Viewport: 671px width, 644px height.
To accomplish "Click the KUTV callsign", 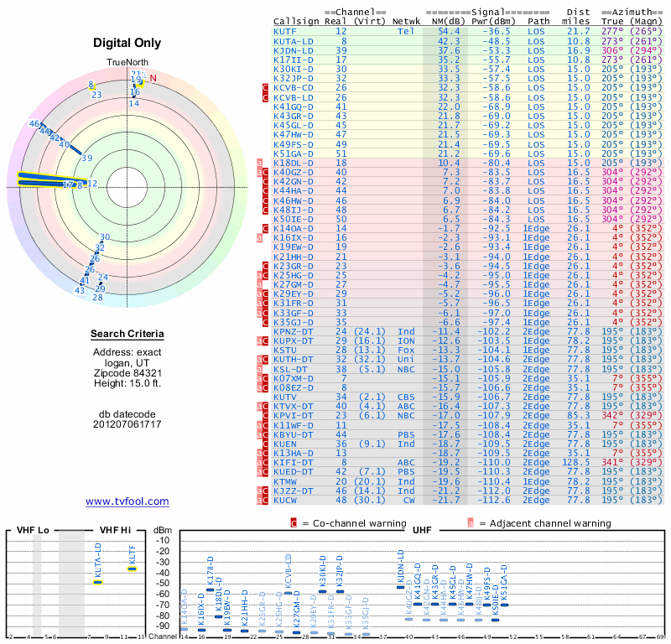I will tap(285, 397).
